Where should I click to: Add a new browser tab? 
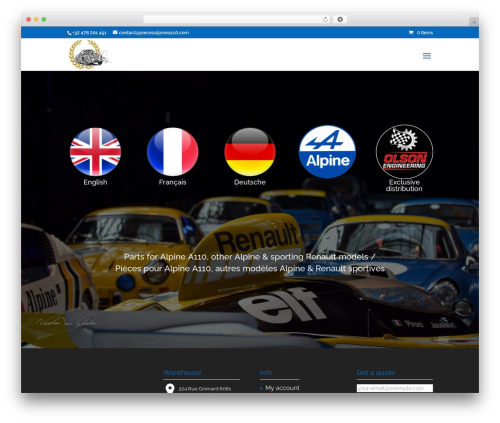tap(474, 22)
